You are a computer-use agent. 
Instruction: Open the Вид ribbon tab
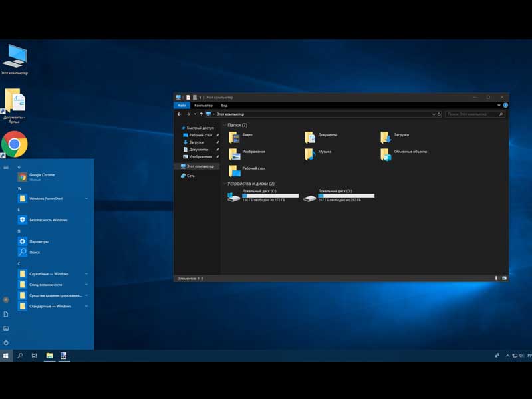[224, 105]
